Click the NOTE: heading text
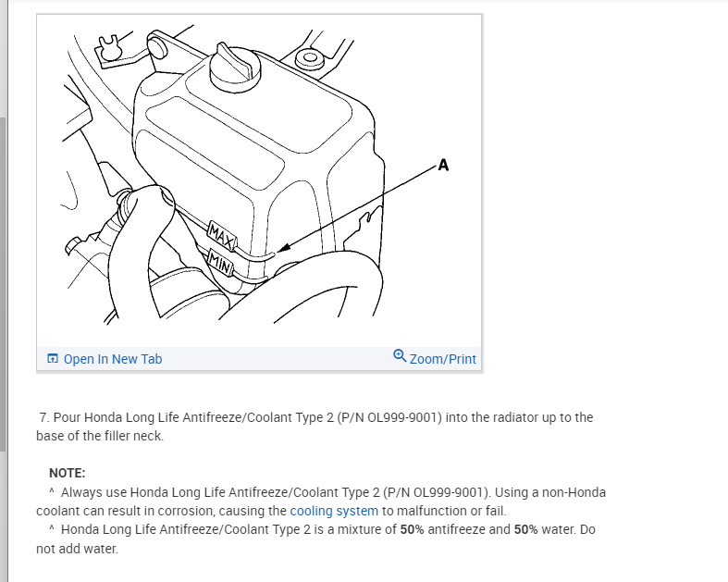 click(68, 473)
